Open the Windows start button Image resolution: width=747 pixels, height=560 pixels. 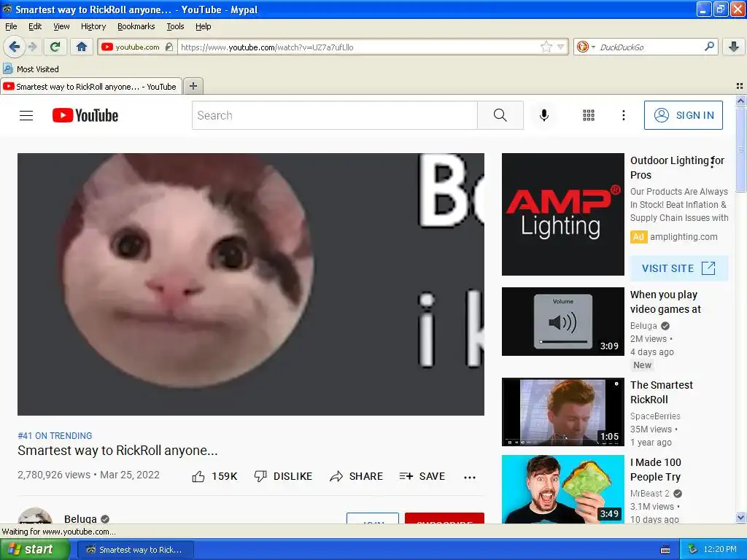point(35,550)
